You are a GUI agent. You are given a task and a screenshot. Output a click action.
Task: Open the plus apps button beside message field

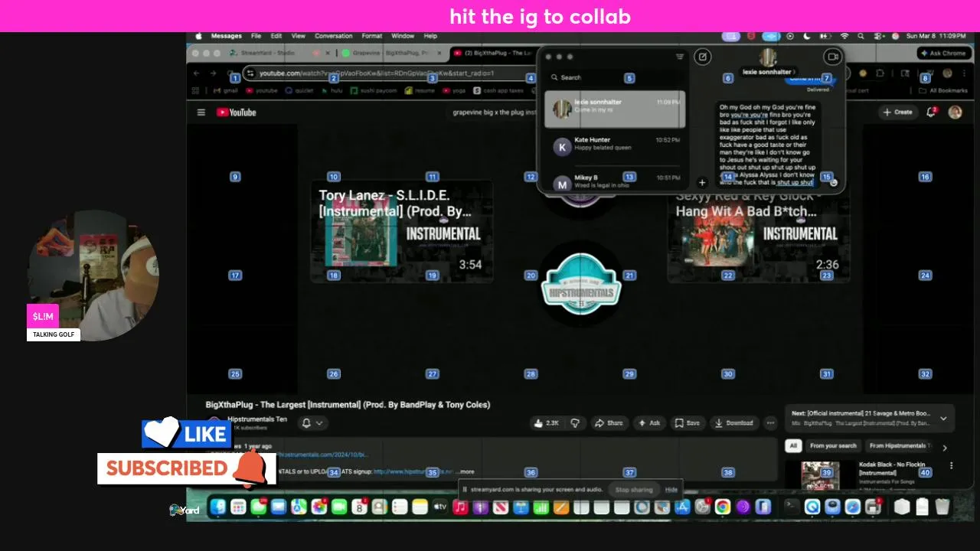702,182
